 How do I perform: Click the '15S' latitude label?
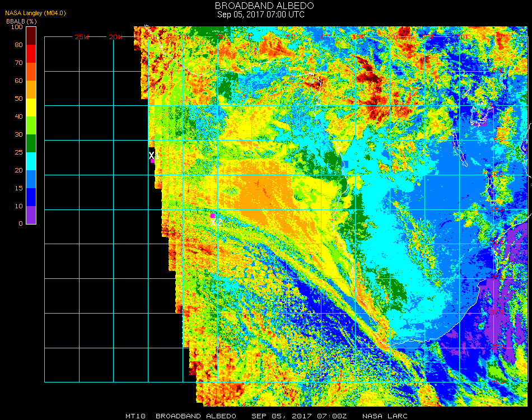point(497,209)
